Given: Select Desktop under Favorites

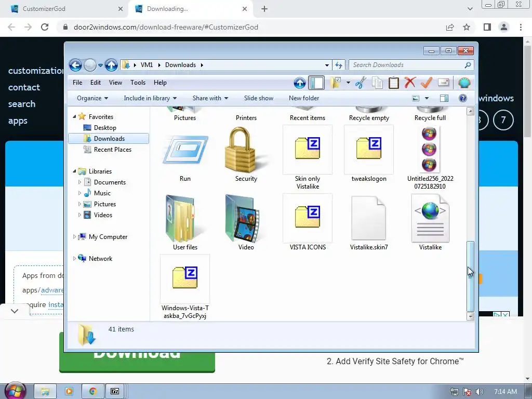Looking at the screenshot, I should (x=105, y=128).
